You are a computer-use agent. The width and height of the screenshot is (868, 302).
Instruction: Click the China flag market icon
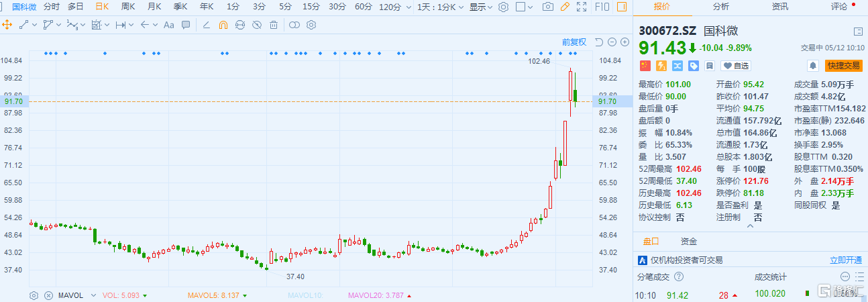[x=644, y=66]
